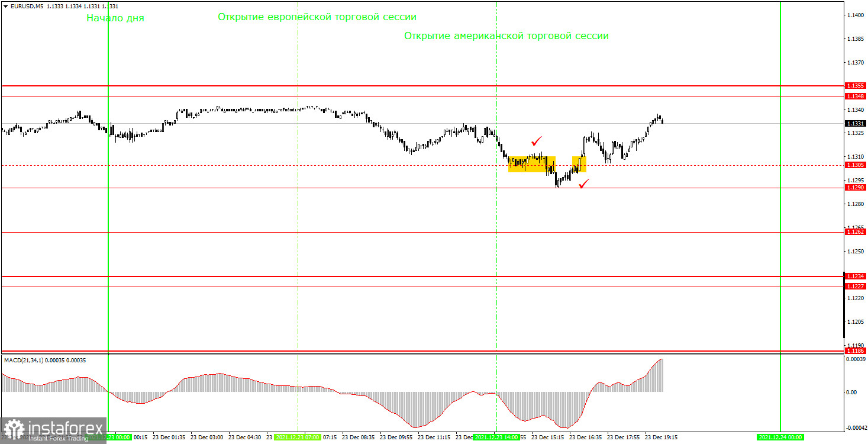Click the 23 Dec 03:00 time axis label

tap(207, 437)
